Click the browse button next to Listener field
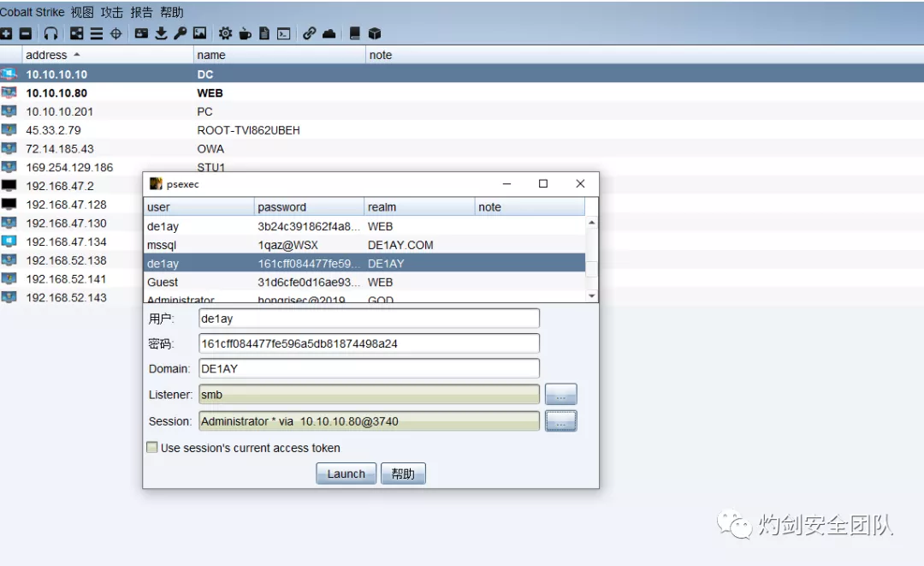Viewport: 924px width, 566px height. tap(560, 394)
